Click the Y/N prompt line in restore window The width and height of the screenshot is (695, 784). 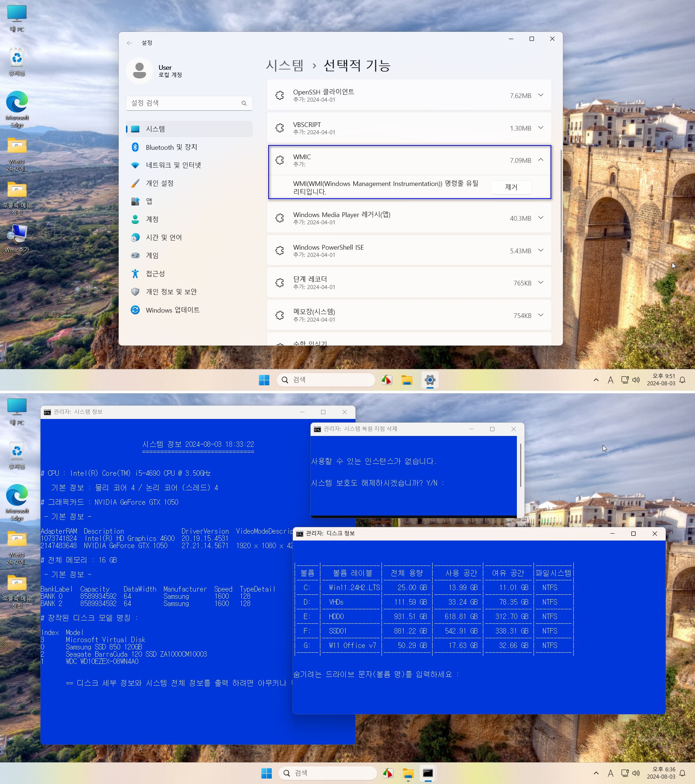(x=378, y=483)
